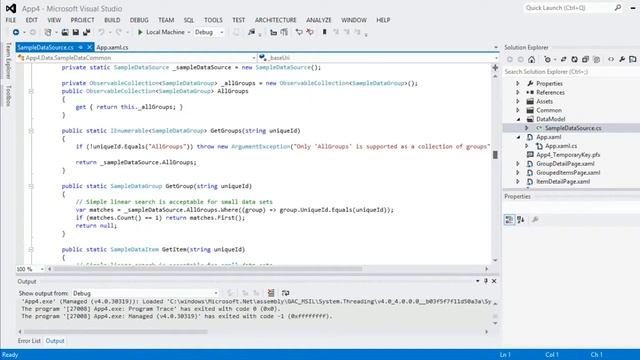
Task: Click the Property Pages wrench icon in Properties panel
Action: [x=535, y=220]
